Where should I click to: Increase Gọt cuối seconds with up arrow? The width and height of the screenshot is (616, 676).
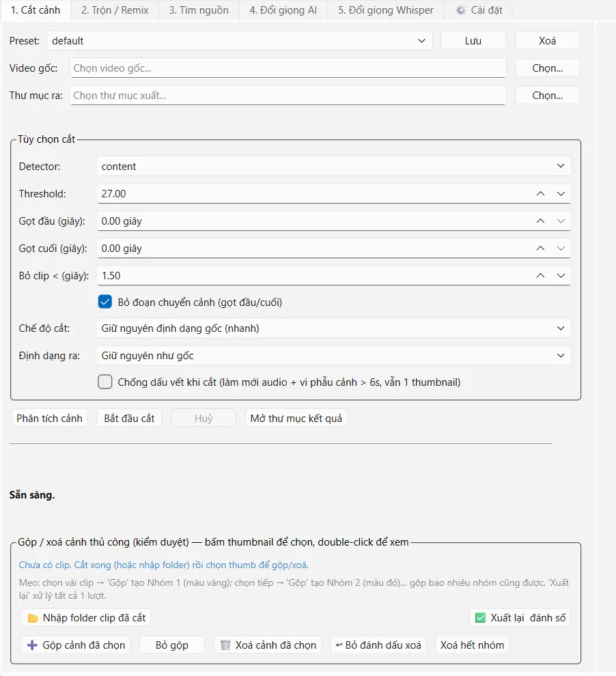pos(540,249)
